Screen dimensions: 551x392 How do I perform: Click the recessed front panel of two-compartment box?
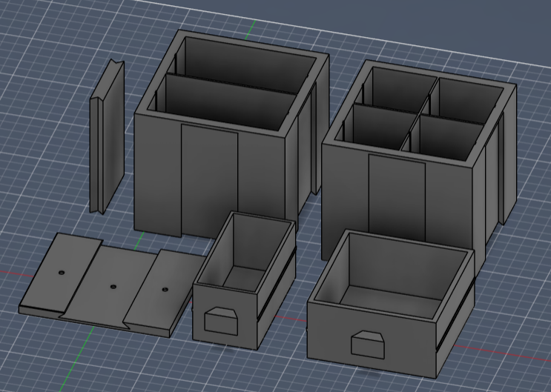(x=209, y=181)
